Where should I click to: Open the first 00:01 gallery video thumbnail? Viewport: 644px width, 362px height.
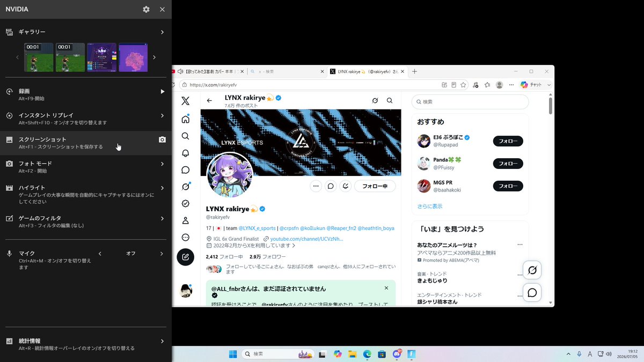coord(39,57)
